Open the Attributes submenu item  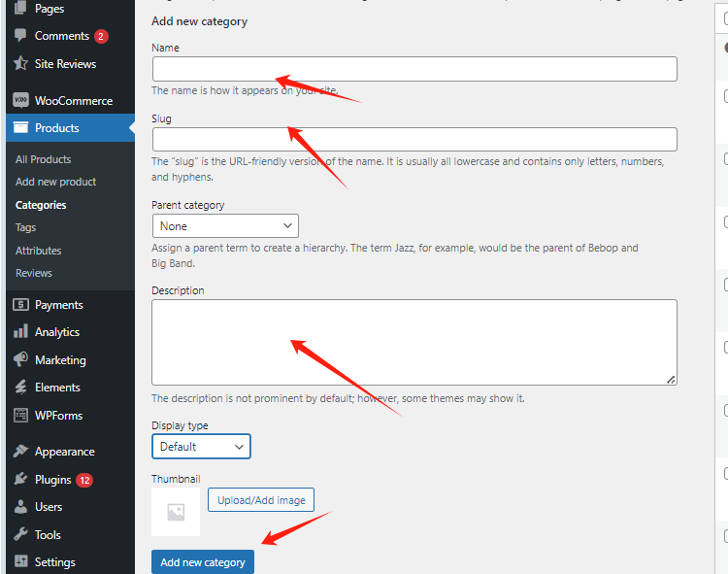(38, 251)
